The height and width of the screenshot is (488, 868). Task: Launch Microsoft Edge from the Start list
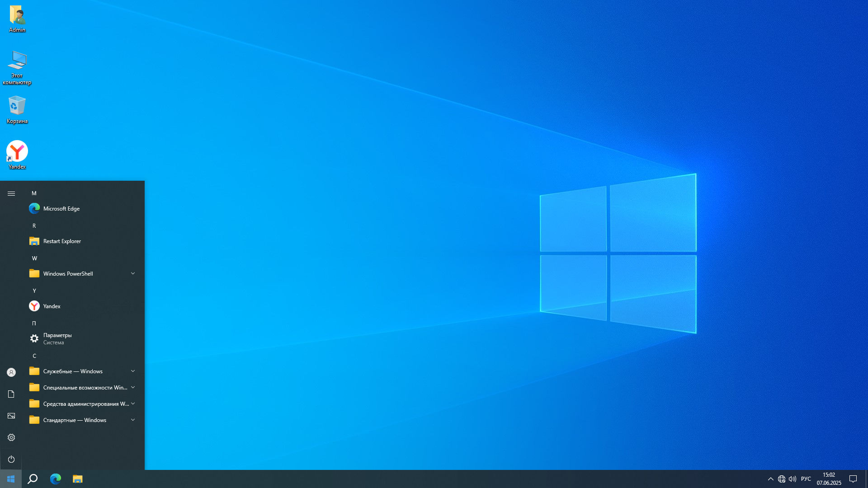[x=61, y=209]
